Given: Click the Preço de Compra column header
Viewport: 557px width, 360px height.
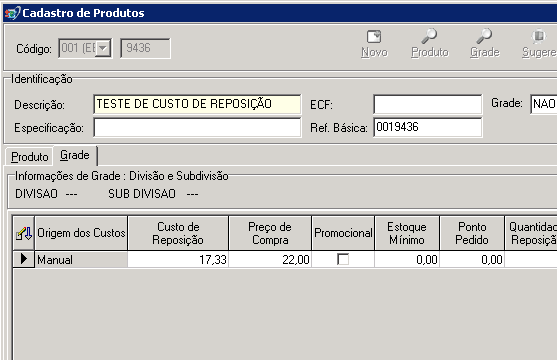Looking at the screenshot, I should pos(270,233).
